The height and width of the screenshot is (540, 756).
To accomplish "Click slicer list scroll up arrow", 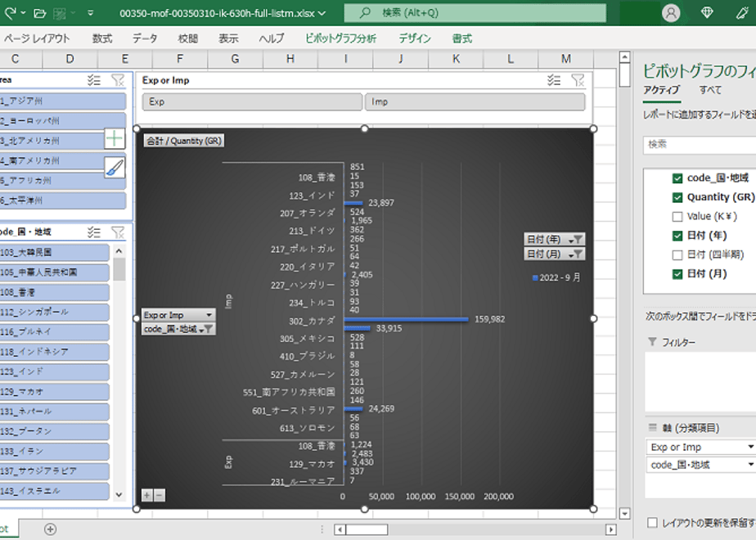I will pyautogui.click(x=119, y=251).
